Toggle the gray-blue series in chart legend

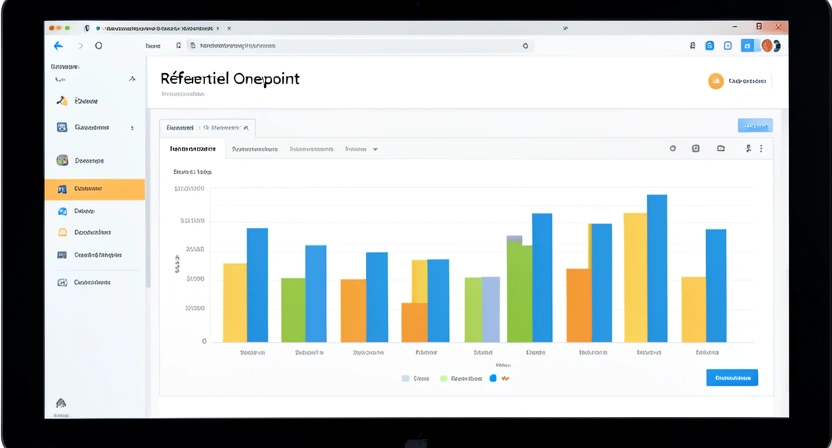click(406, 379)
